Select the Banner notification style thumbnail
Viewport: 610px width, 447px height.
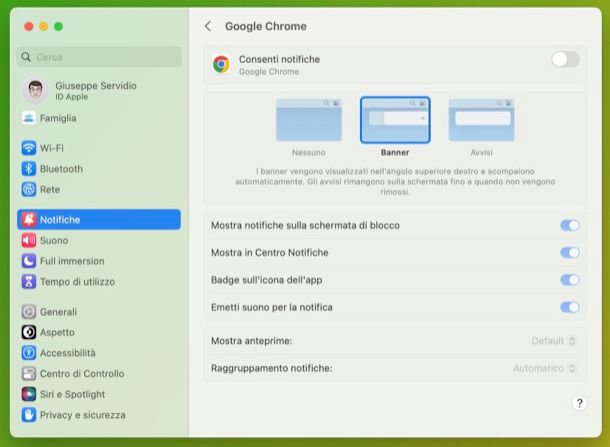(395, 120)
